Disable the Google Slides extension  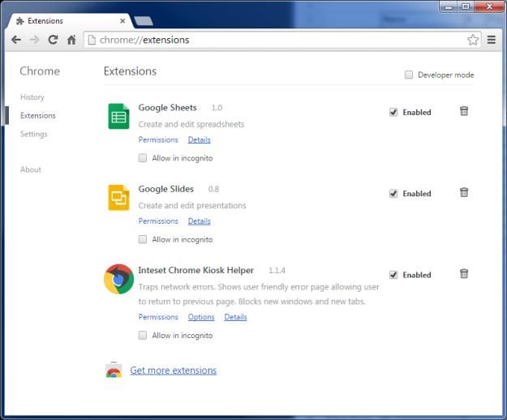[x=393, y=194]
